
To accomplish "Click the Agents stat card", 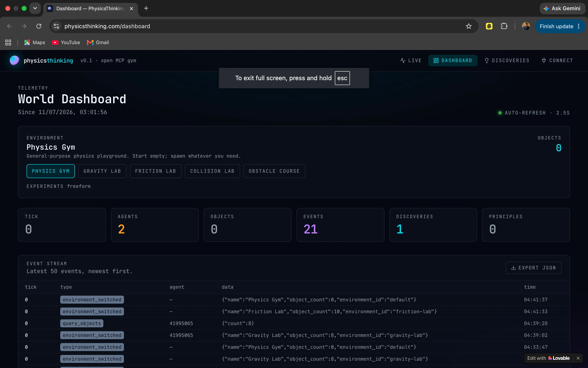I will tap(155, 225).
